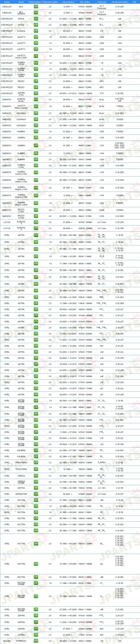The height and width of the screenshot is (644, 140).
Task: Select the 'L34' engine code cell
Action: (119, 641)
